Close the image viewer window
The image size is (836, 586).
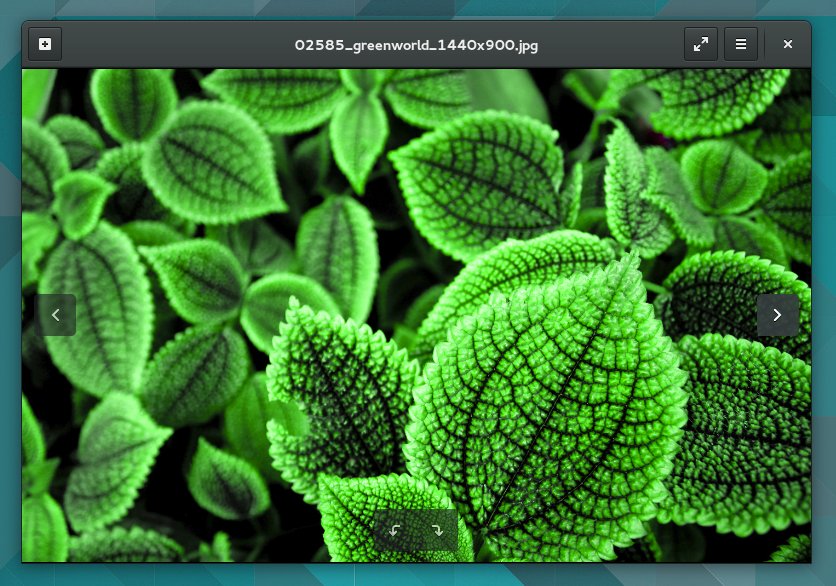pos(787,44)
